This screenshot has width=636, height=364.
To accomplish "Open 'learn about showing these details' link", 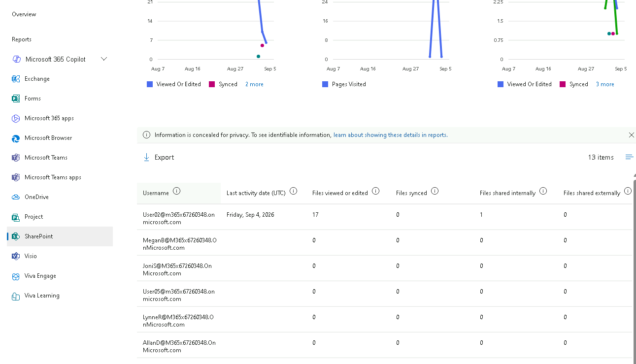I will tap(390, 135).
